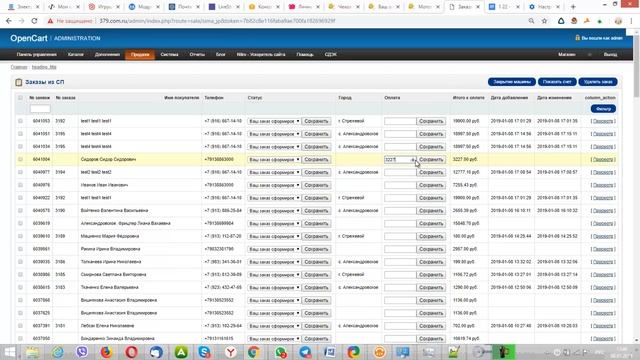Open status dropdown for Ткаченко Елена Валерьевна
This screenshot has height=360, width=640.
[x=274, y=287]
